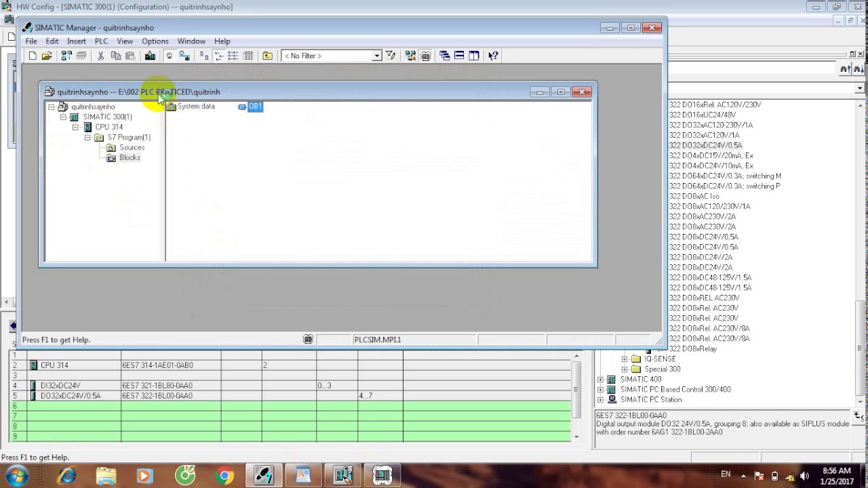Select 322 DO8xRelay in hardware catalog
This screenshot has height=488, width=868.
693,349
